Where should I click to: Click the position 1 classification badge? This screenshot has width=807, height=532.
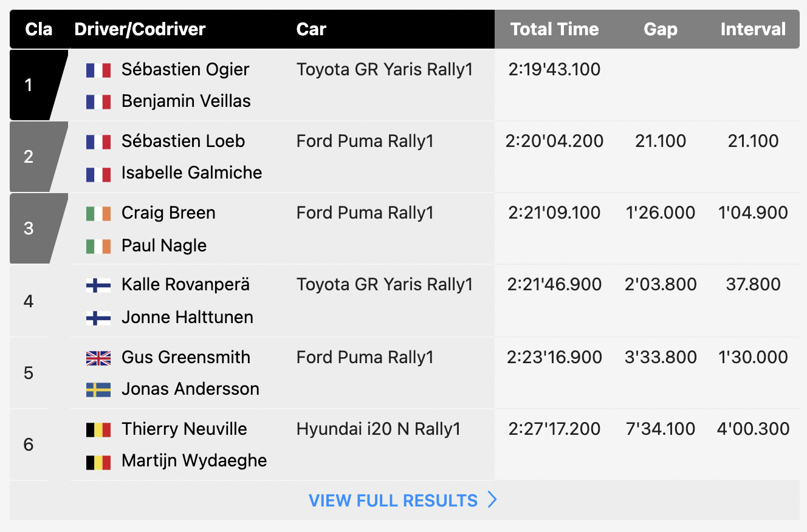[32, 85]
